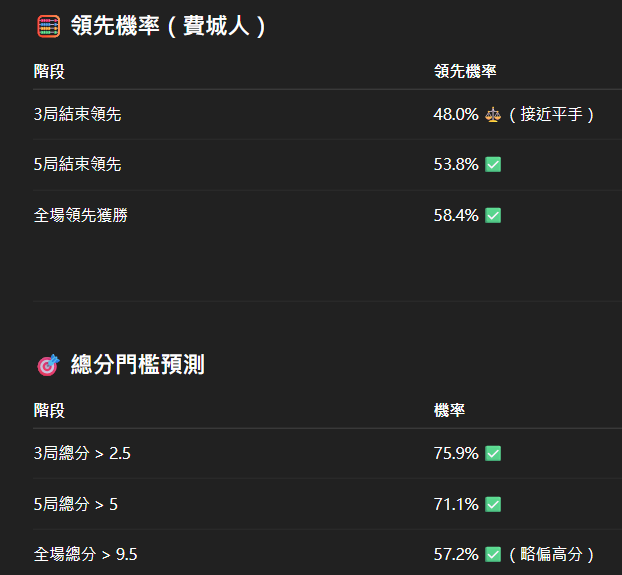This screenshot has height=575, width=622.
Task: Click the 全場領先獲勝 row label
Action: (81, 215)
